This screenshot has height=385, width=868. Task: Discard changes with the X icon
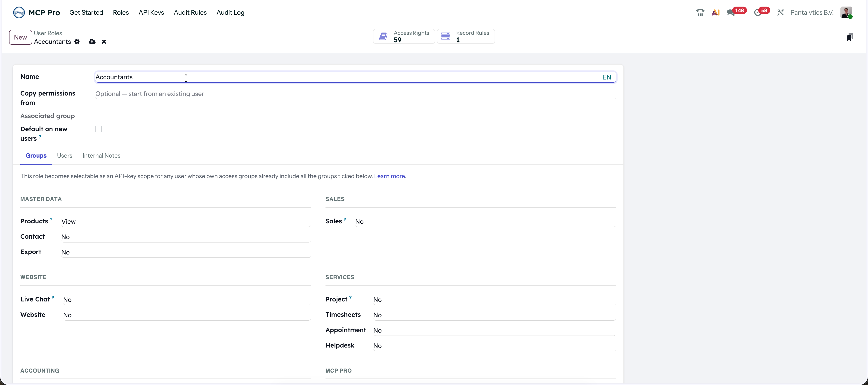(x=104, y=42)
